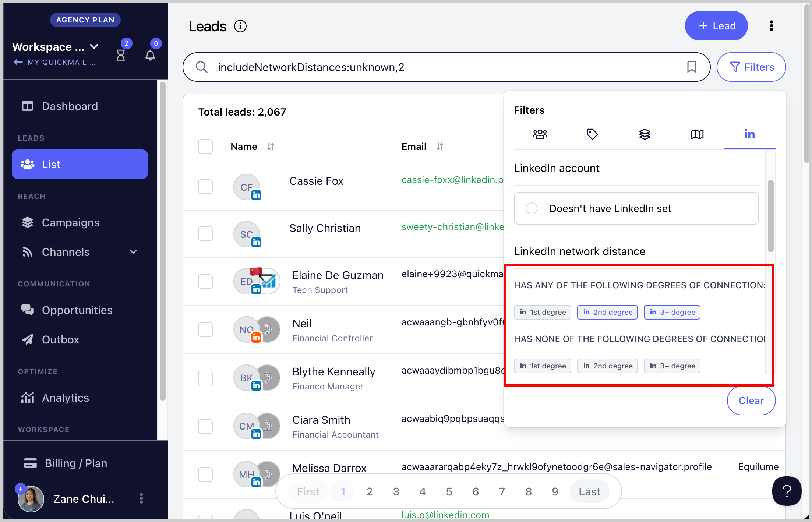812x522 pixels.
Task: Open the LinkedIn filter tab icon
Action: [x=749, y=134]
